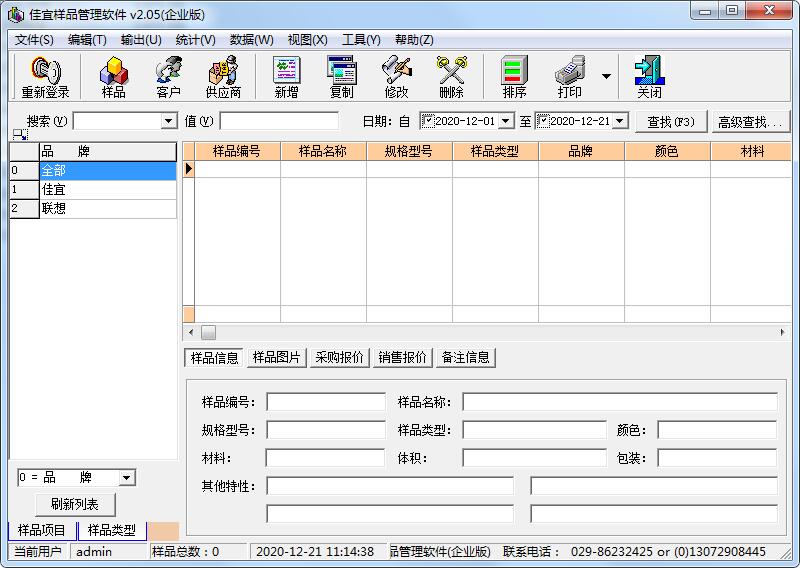Click the 排序 (sort) toolbar icon
This screenshot has width=800, height=568.
pyautogui.click(x=514, y=77)
